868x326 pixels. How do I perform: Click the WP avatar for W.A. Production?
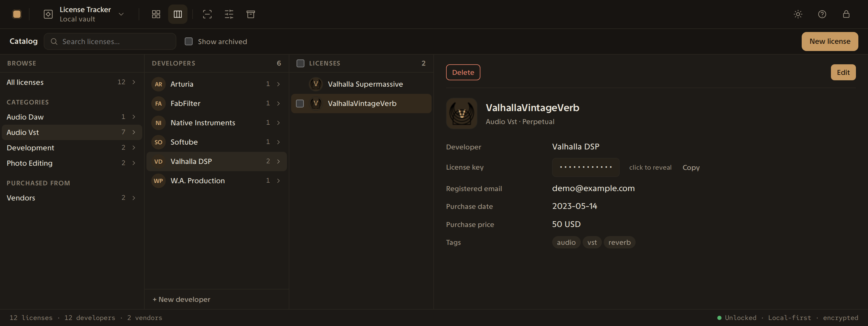tap(158, 181)
